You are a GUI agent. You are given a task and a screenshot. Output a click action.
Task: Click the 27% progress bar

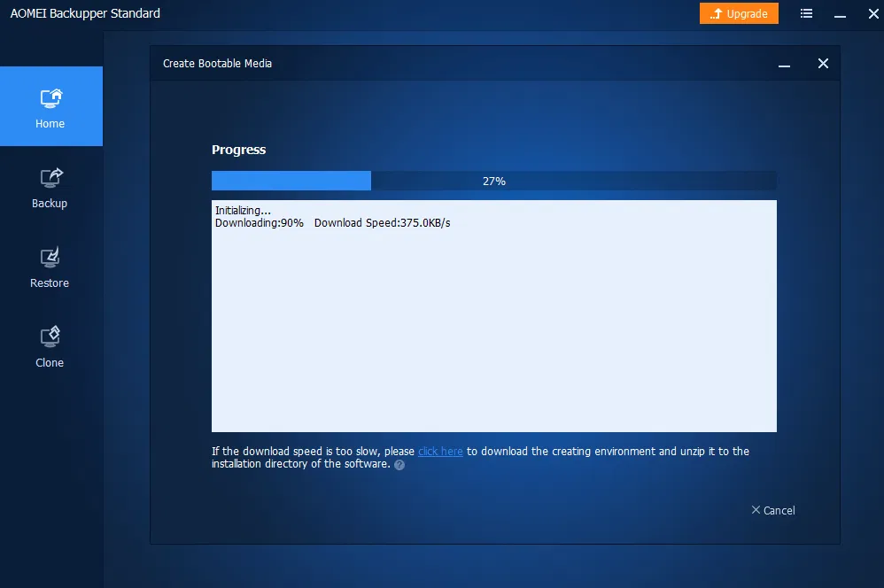pyautogui.click(x=494, y=181)
